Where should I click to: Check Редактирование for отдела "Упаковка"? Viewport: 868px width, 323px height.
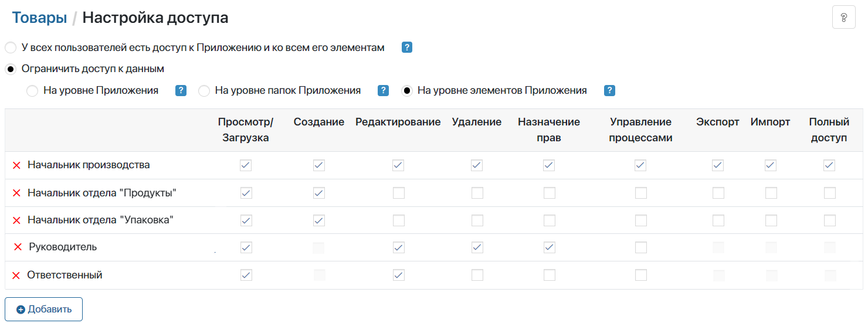pyautogui.click(x=399, y=220)
